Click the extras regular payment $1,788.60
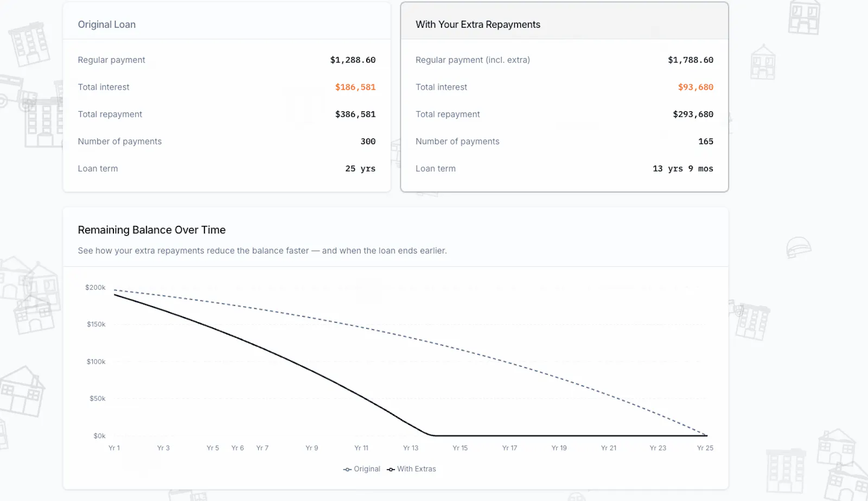Screen dimensions: 868x501 [x=691, y=60]
